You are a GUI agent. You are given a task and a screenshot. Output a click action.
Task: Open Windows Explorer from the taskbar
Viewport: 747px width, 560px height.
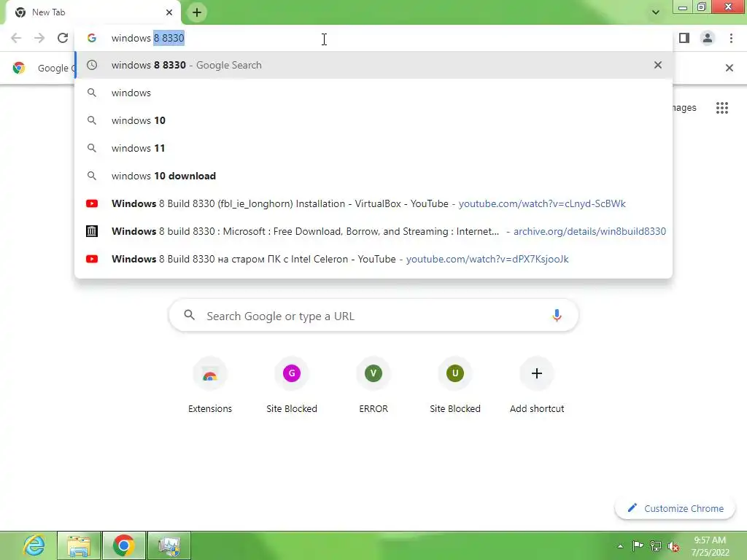pyautogui.click(x=79, y=545)
